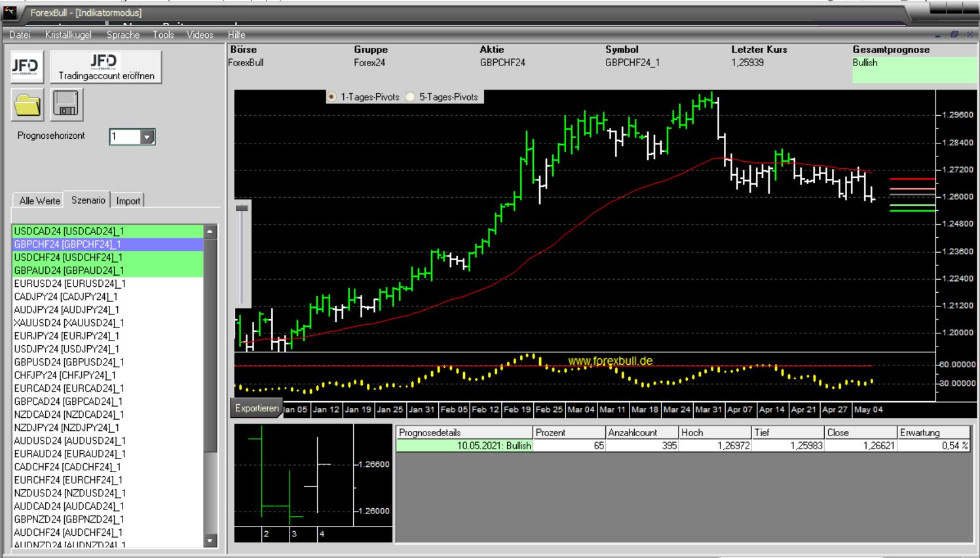Viewport: 980px width, 558px height.
Task: Select GBPNZD24 [GBPNZD24]_1 in list
Action: point(108,519)
